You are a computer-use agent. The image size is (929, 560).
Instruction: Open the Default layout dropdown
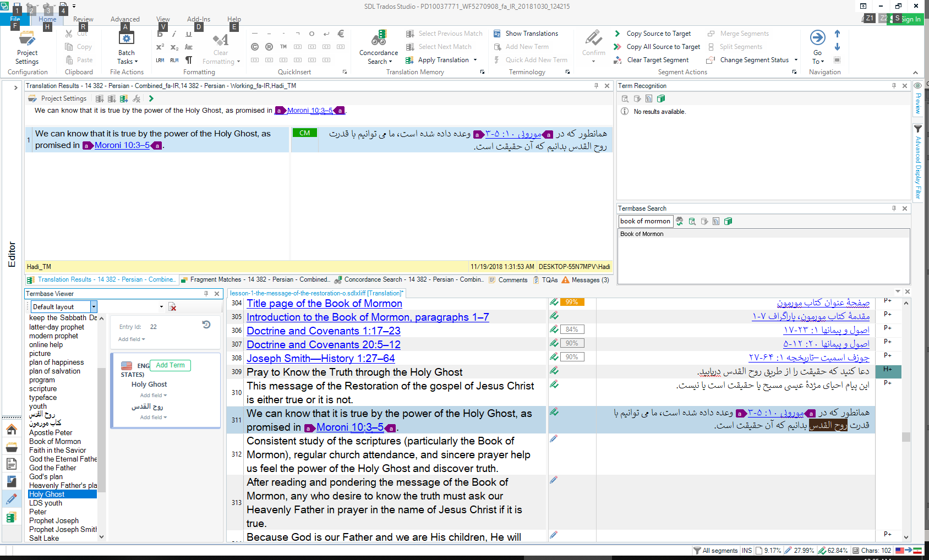tap(94, 307)
